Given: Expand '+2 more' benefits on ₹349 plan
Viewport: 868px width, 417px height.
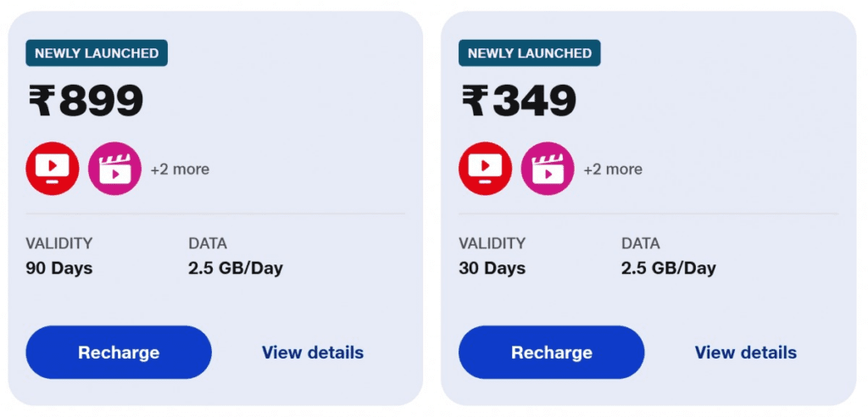Looking at the screenshot, I should (613, 169).
